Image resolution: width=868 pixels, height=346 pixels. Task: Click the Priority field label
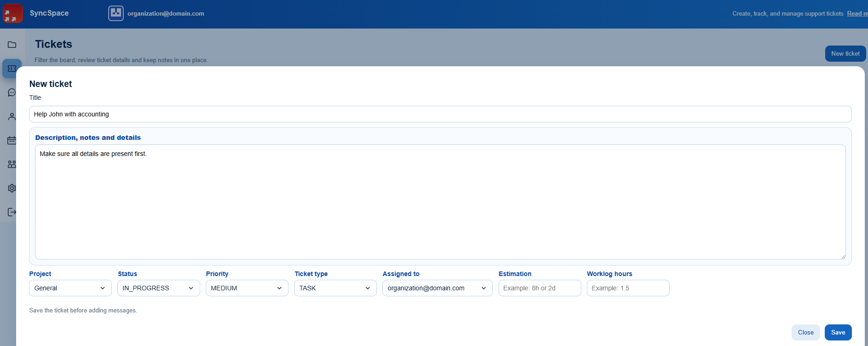click(217, 274)
